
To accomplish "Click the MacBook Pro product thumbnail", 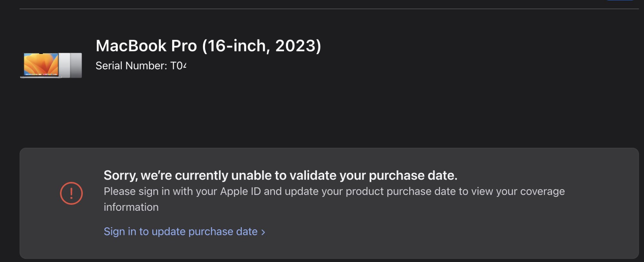I will point(51,65).
